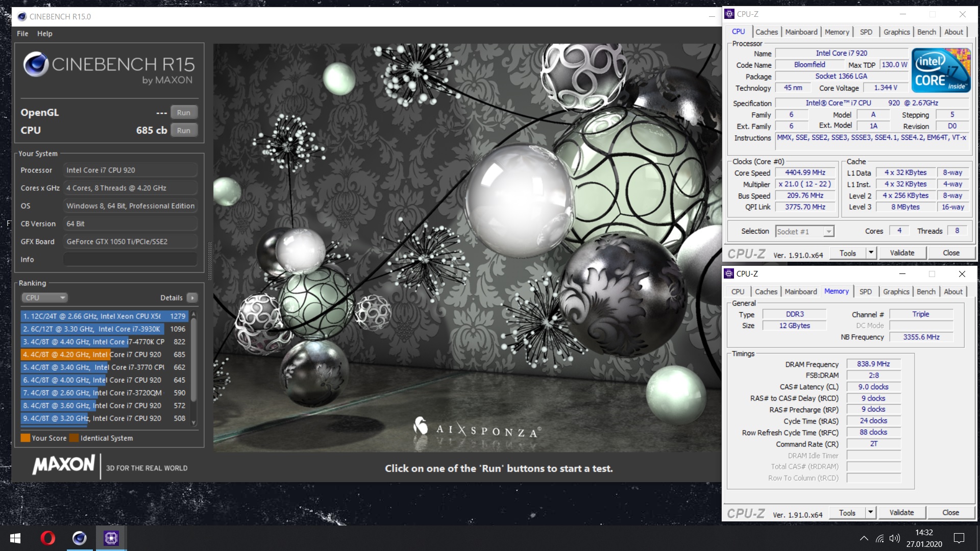
Task: Select highlighted ranking row 4 at 4.20 GHz
Action: tap(105, 355)
